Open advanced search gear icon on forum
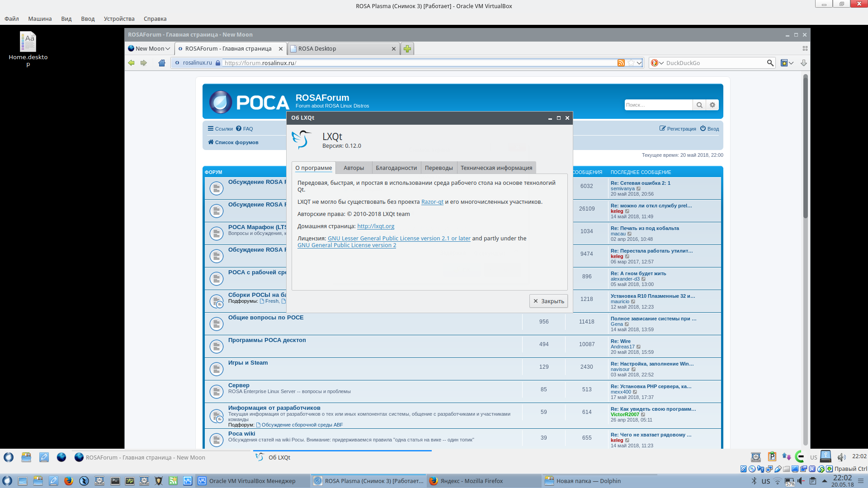The image size is (868, 488). 712,105
